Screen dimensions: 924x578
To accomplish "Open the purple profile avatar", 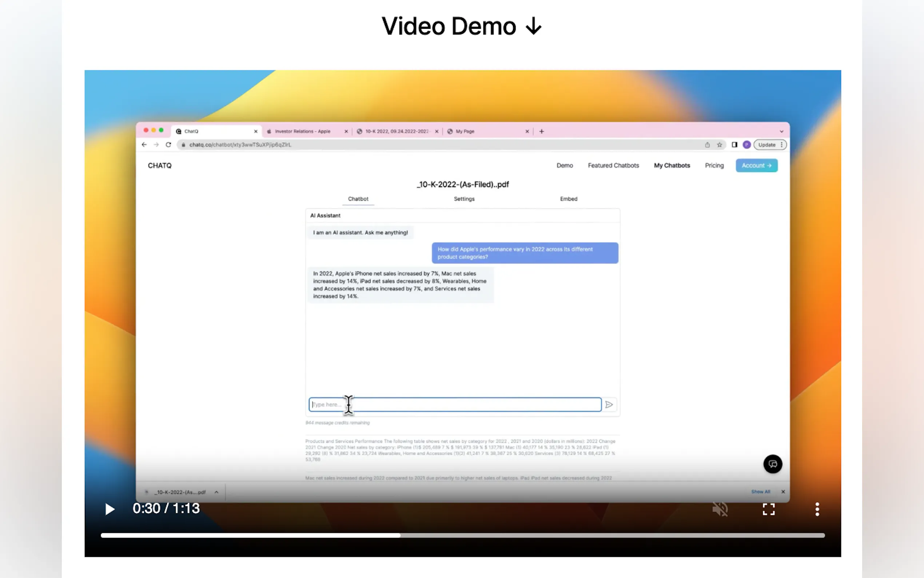I will pyautogui.click(x=746, y=144).
